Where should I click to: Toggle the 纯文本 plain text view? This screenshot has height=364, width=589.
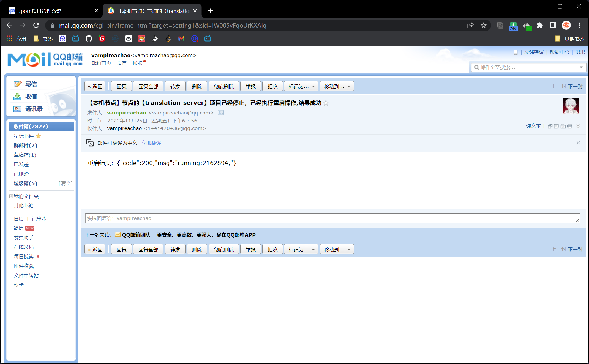tap(533, 126)
